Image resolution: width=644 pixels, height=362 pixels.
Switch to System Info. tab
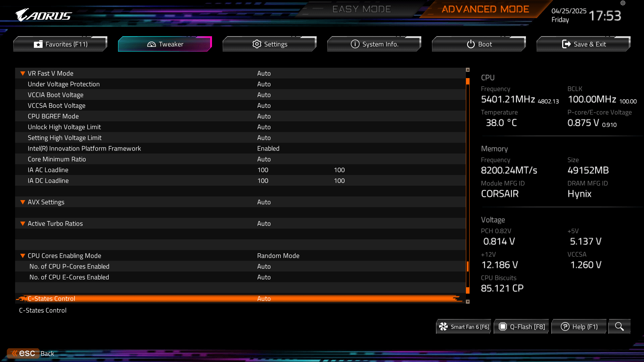click(374, 44)
